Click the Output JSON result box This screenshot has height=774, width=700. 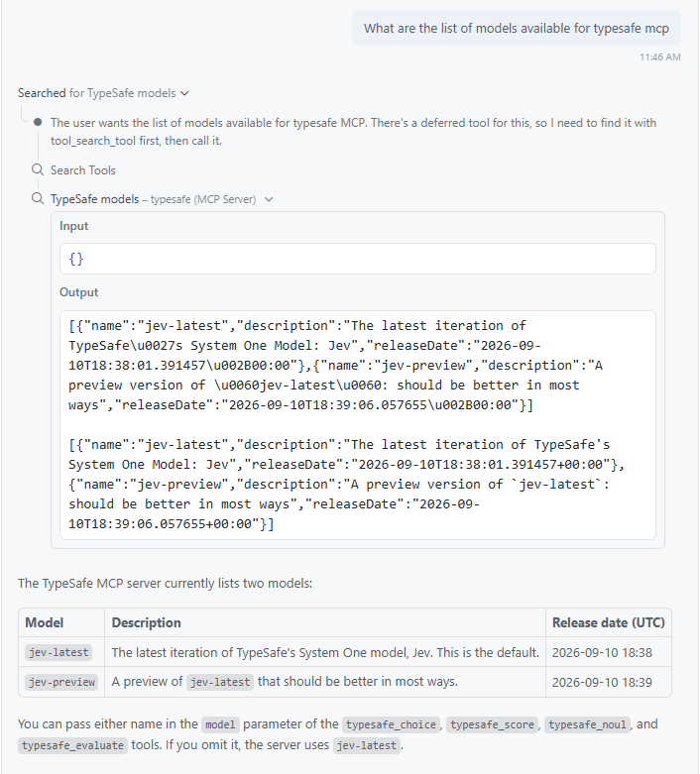point(358,425)
